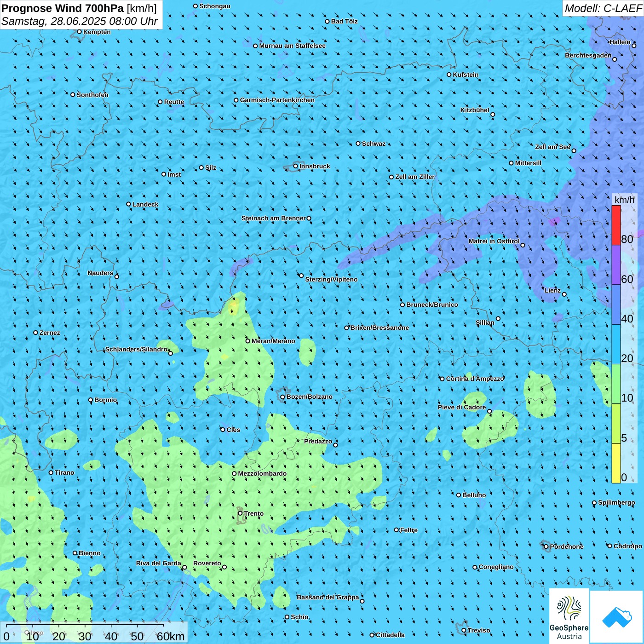The height and width of the screenshot is (644, 644).
Task: Click the purple 60-80 km/h legend color
Action: (x=616, y=265)
